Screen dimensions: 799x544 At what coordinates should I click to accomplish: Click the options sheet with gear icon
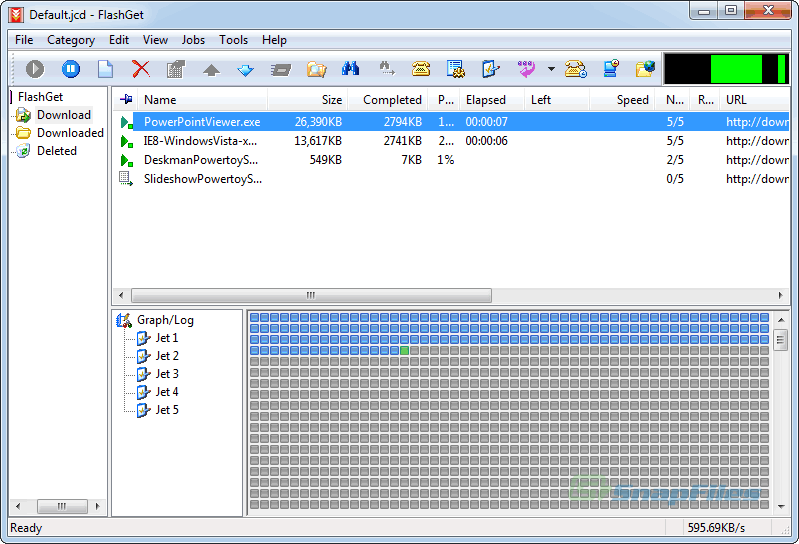click(456, 69)
